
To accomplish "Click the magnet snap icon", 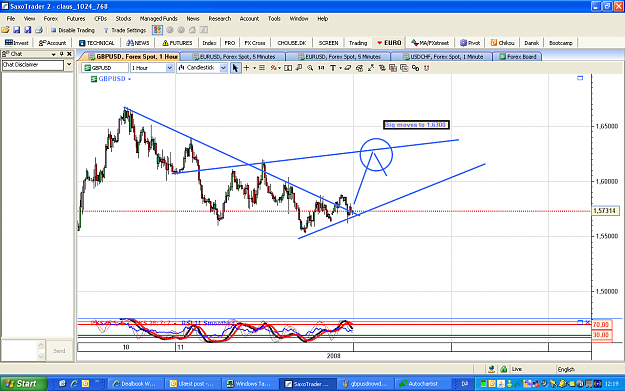I will coord(427,68).
